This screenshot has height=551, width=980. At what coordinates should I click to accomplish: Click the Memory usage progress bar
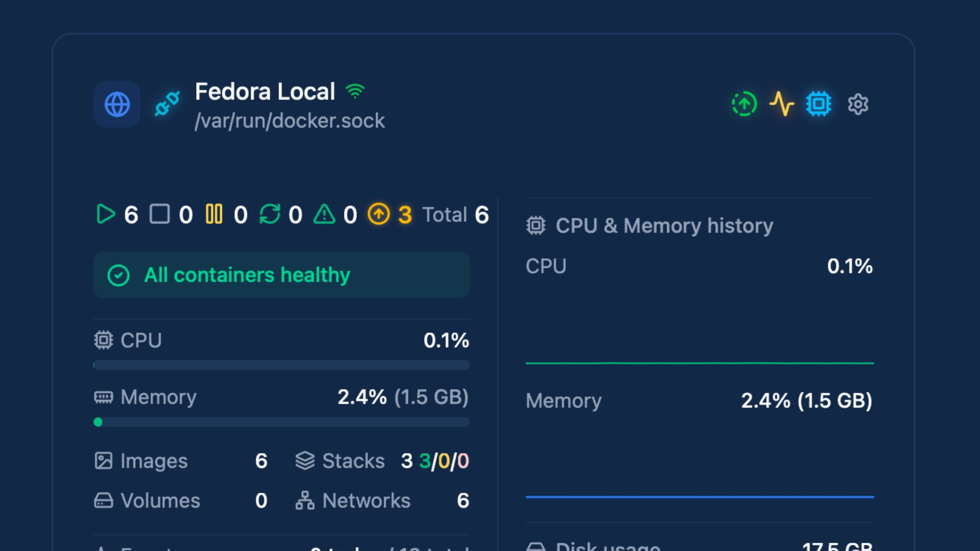pos(281,422)
